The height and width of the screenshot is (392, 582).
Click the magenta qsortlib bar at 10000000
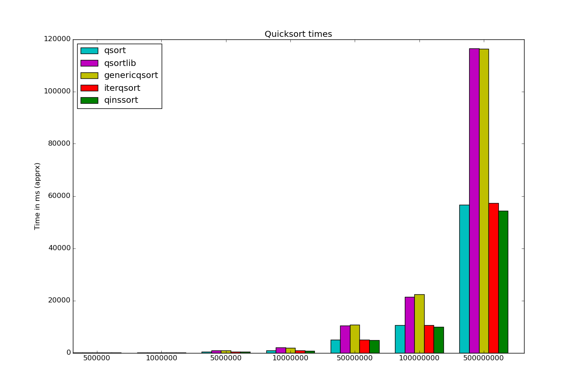point(281,350)
